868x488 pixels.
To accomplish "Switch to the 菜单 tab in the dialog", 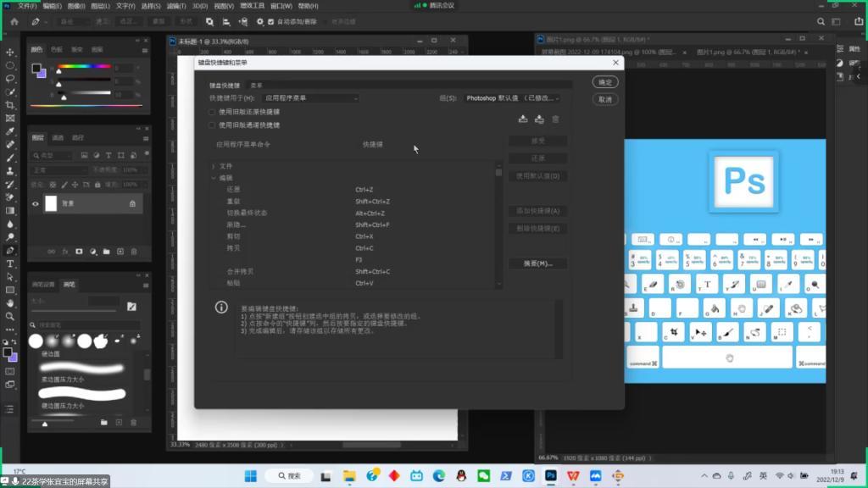I will 256,86.
